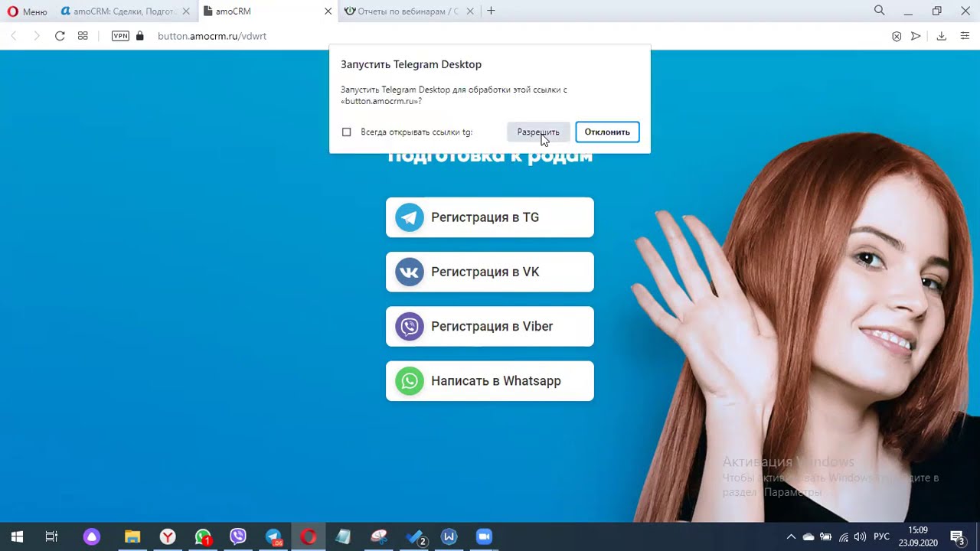This screenshot has width=980, height=551.
Task: Open Microsoft Word from the taskbar
Action: tap(449, 536)
